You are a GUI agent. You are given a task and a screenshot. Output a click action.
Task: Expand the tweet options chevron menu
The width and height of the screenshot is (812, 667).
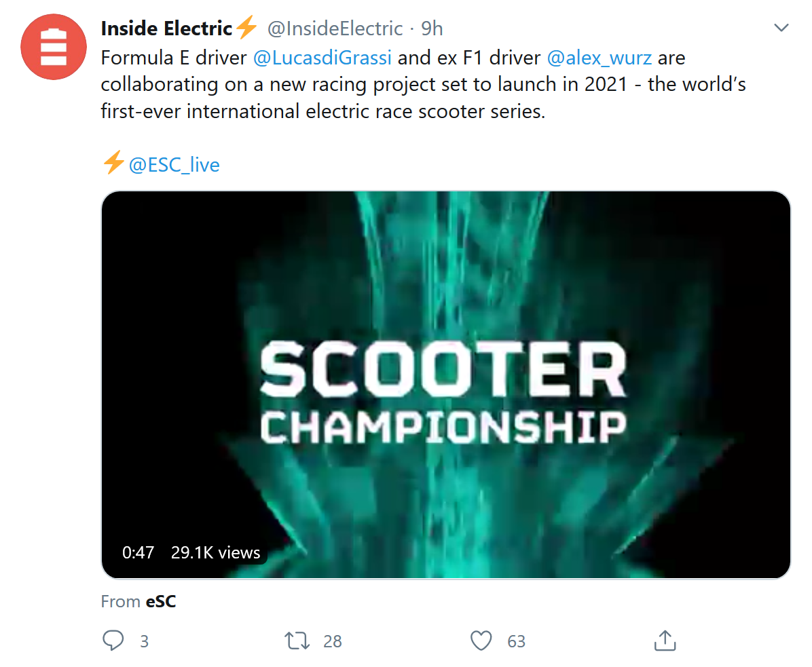(x=781, y=28)
